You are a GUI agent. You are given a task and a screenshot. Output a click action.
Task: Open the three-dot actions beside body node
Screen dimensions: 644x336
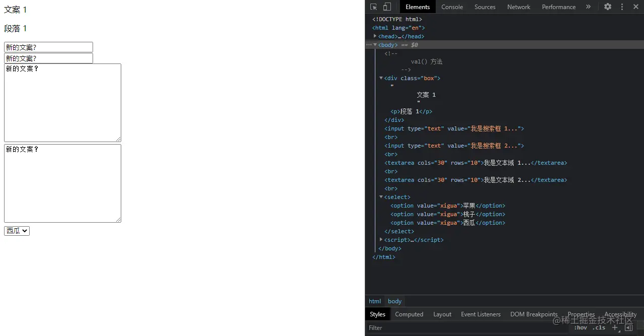coord(368,45)
